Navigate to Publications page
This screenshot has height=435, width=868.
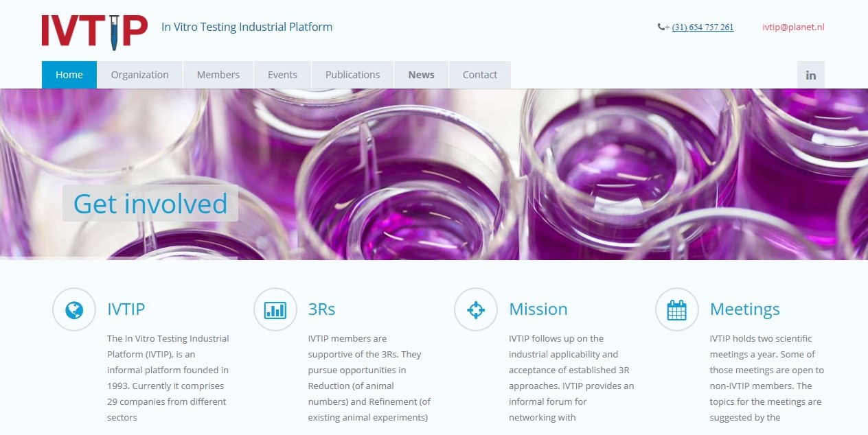[352, 75]
